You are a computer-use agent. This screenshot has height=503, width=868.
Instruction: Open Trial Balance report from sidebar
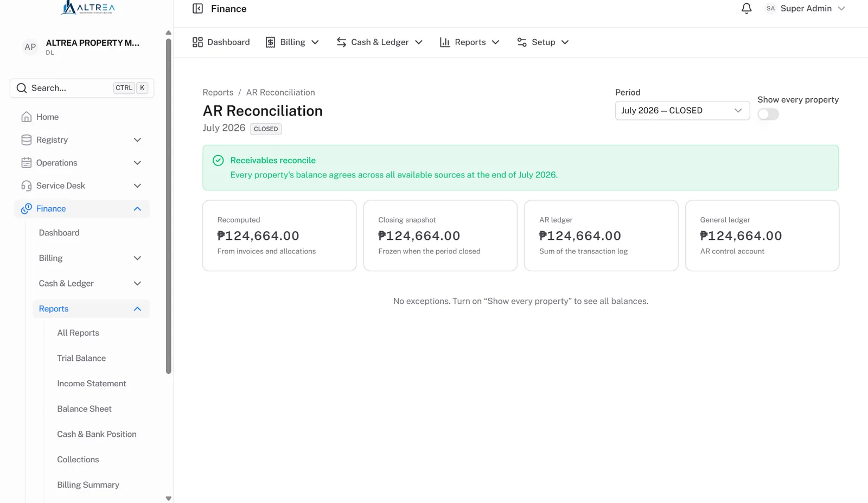click(81, 358)
